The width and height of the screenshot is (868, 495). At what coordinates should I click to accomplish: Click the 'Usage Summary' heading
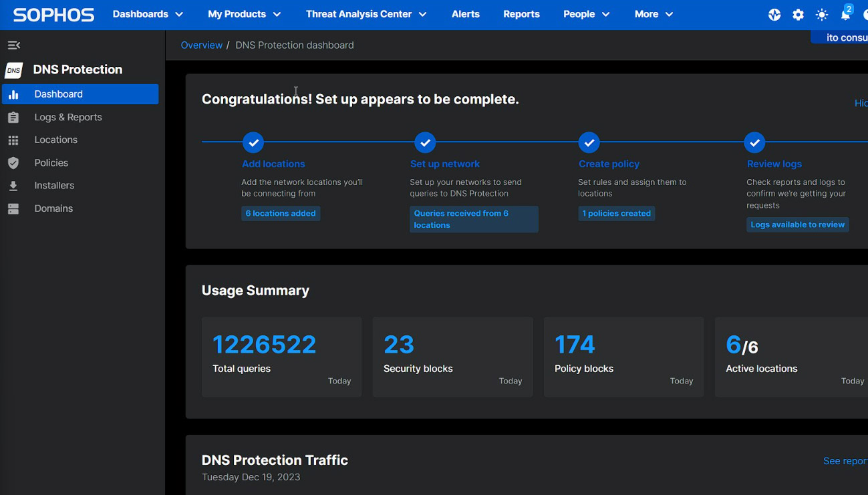tap(255, 291)
